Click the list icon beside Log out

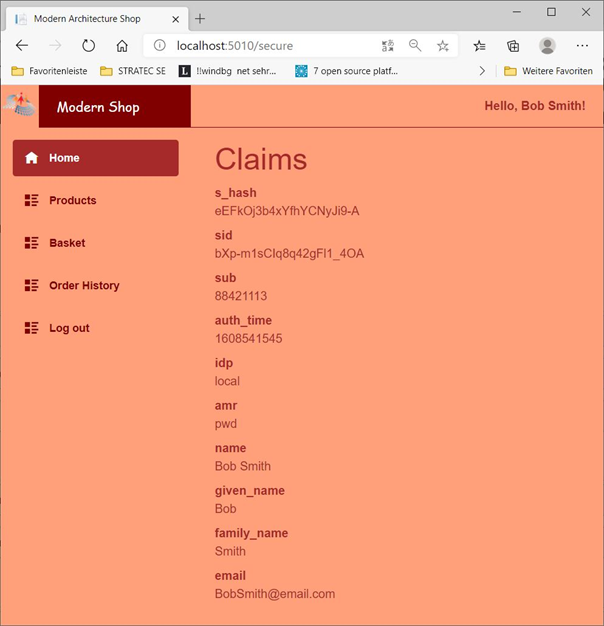click(32, 328)
